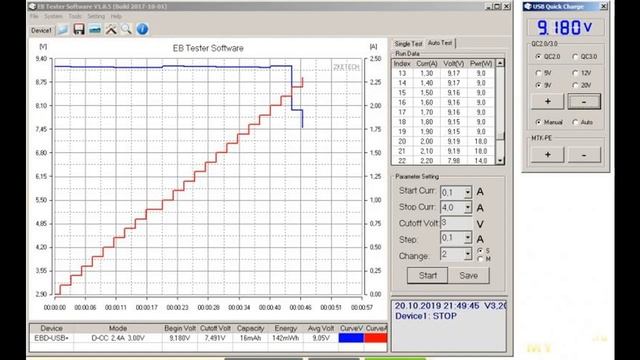Screen dimensions: 640x360
Task: Close the USB Quick Charge window
Action: click(603, 6)
